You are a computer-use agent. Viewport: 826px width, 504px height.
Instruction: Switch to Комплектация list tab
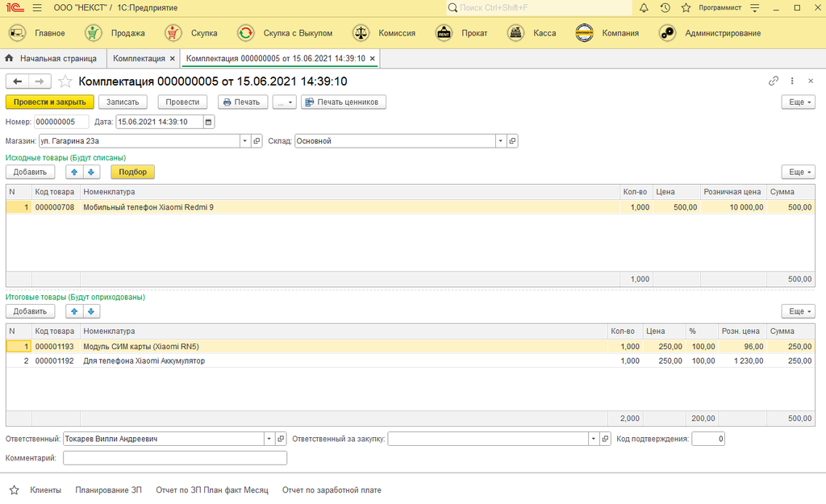(x=139, y=58)
